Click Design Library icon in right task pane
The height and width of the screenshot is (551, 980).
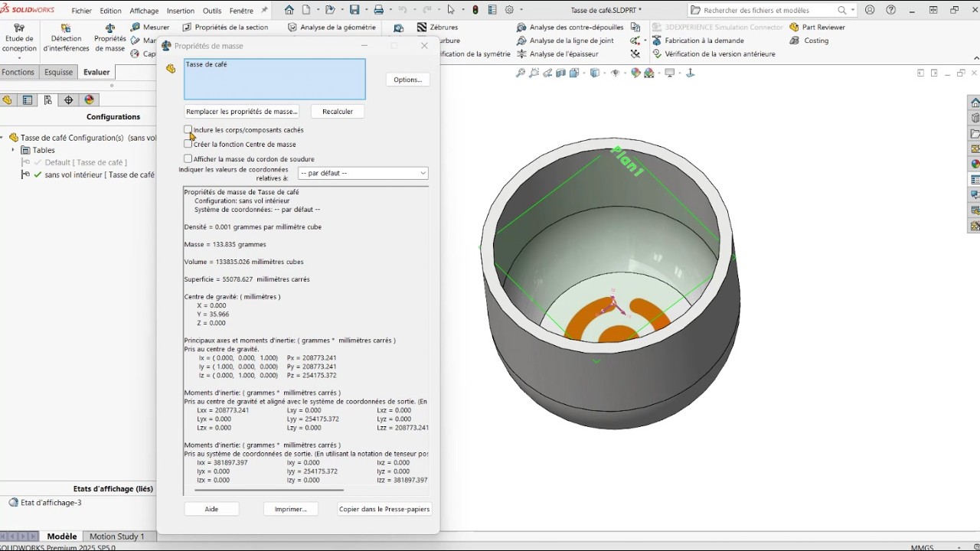(975, 118)
